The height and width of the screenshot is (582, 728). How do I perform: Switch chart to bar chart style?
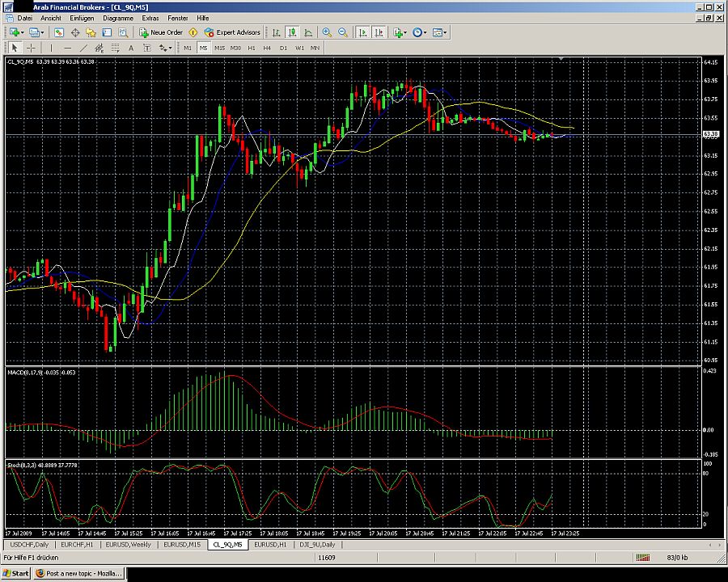277,32
